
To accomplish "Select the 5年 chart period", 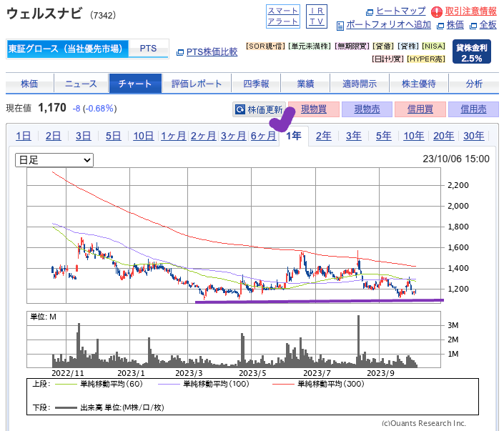I will click(x=384, y=136).
